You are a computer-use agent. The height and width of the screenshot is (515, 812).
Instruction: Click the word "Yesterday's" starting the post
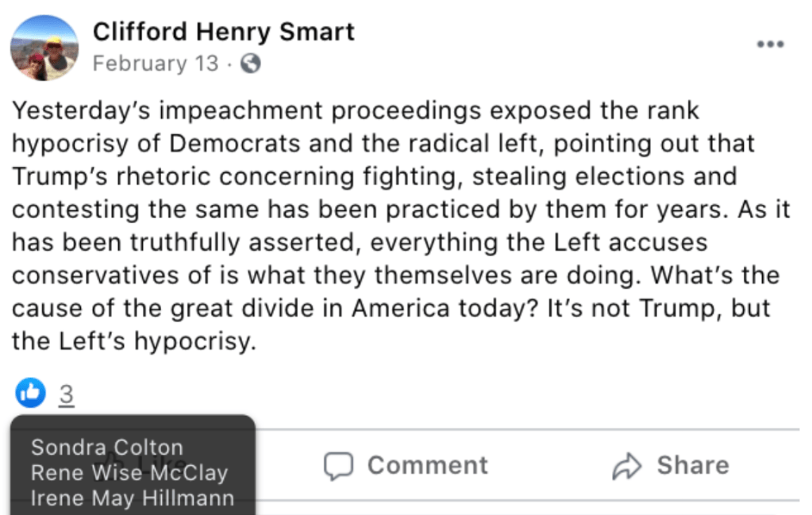point(78,111)
